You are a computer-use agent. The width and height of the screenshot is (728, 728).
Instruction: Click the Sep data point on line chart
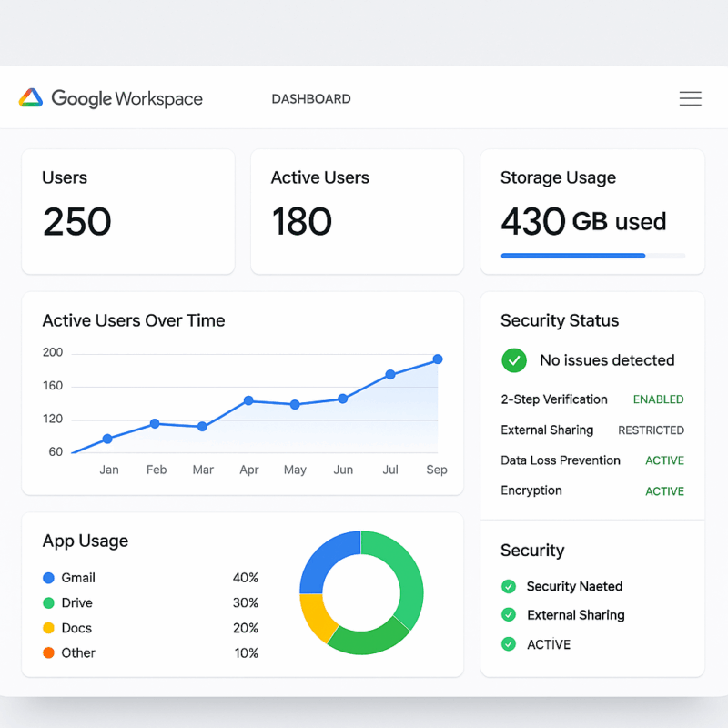(438, 359)
